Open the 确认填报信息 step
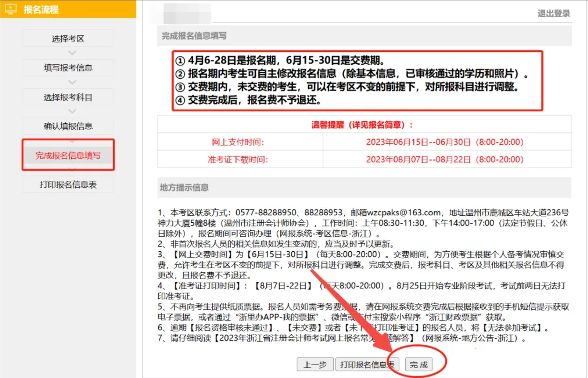 [x=68, y=126]
